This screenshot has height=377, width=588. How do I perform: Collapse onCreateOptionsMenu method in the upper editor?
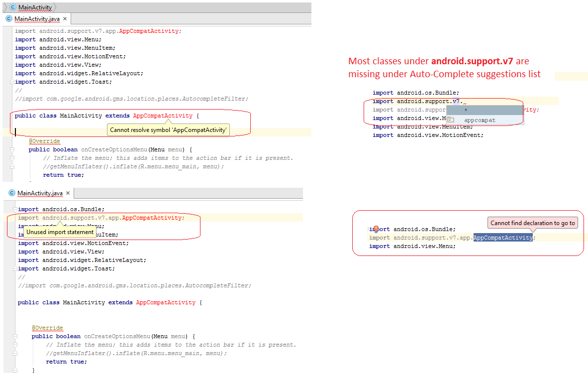12,149
